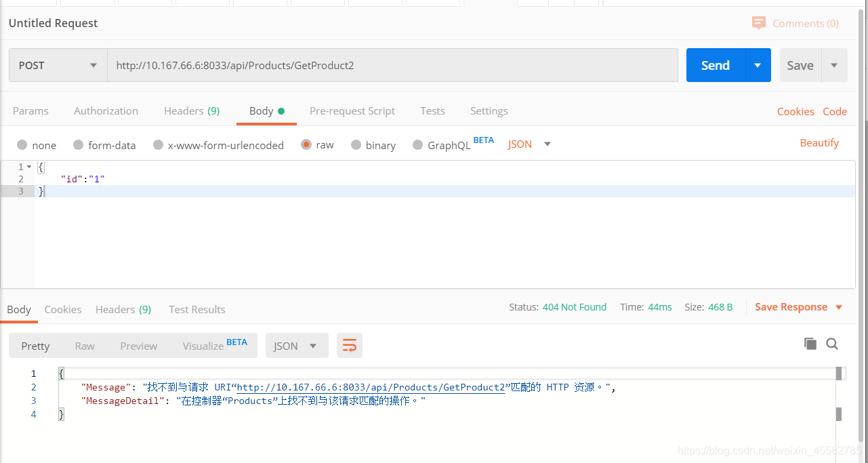Select the GraphQL body type
Viewport: 868px width, 463px height.
click(x=417, y=144)
